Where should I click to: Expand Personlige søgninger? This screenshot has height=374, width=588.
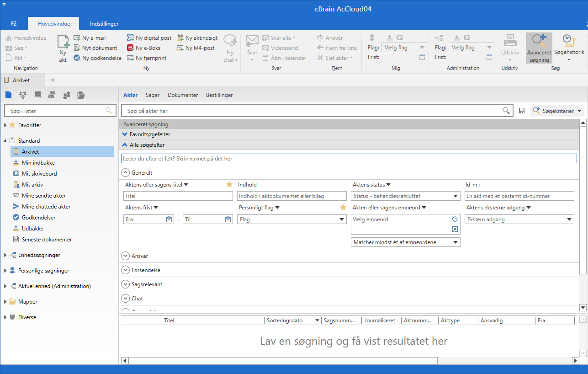coord(5,271)
